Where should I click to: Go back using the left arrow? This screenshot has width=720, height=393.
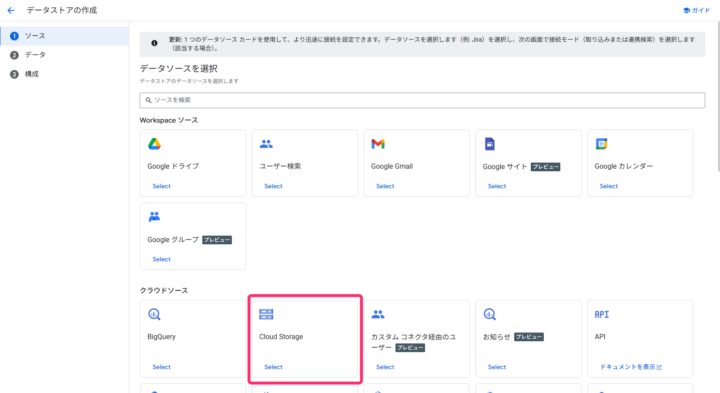tap(11, 10)
